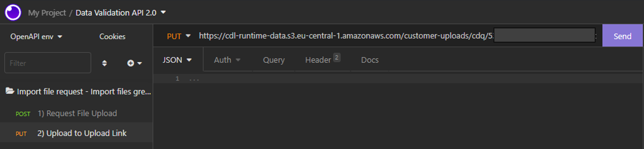This screenshot has width=644, height=149.
Task: Select the 2) Upload to Upload Link request
Action: coord(77,133)
